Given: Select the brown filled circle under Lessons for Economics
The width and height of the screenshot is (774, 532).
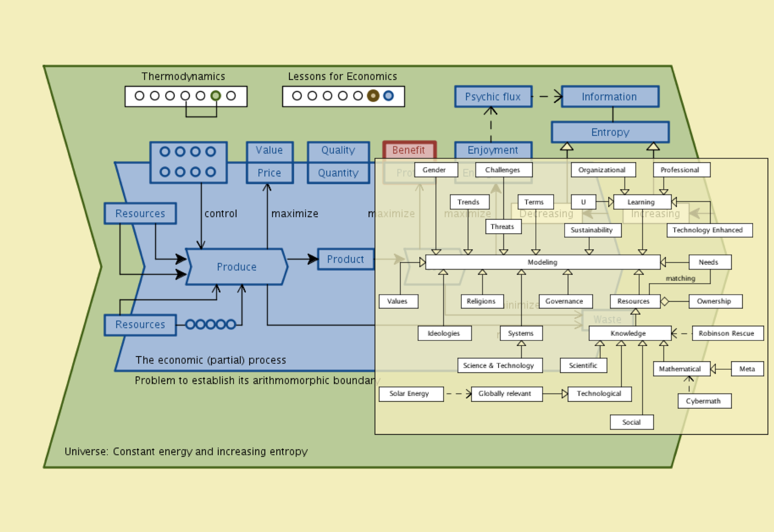Looking at the screenshot, I should [373, 96].
